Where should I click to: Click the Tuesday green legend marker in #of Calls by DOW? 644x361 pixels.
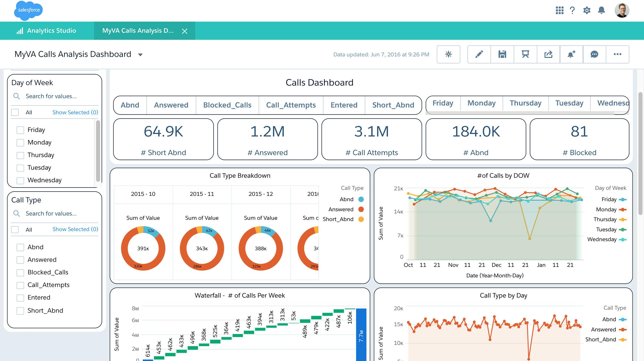pyautogui.click(x=623, y=230)
